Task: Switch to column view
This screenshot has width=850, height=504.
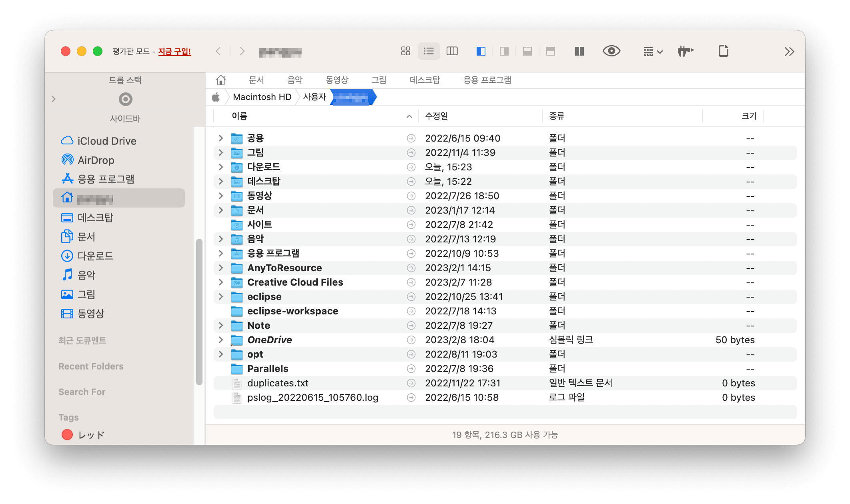Action: click(452, 51)
